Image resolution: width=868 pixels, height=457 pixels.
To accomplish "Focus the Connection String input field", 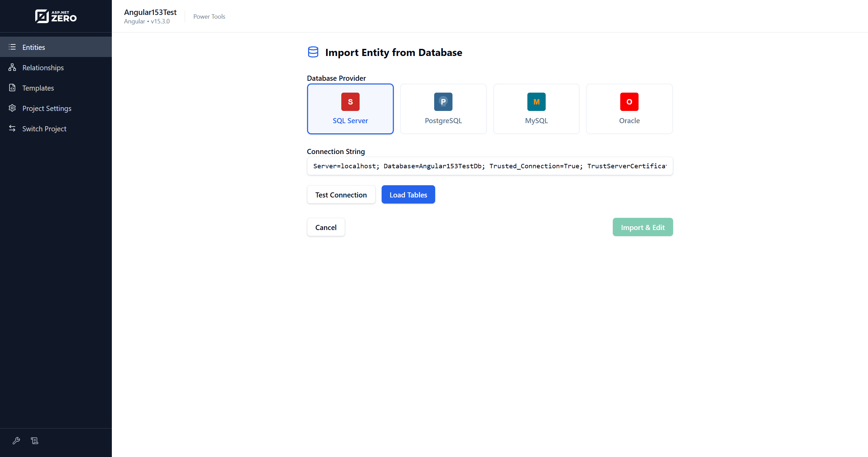I will click(490, 166).
